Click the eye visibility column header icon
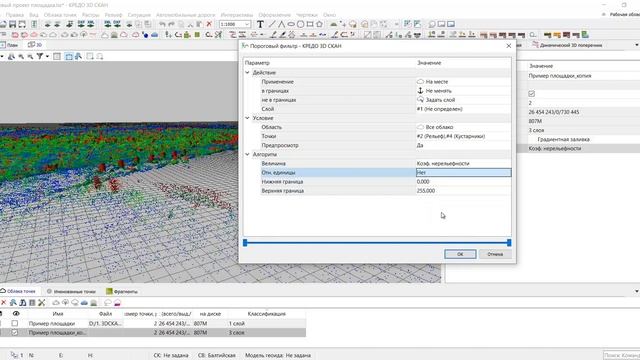Viewport: 640px width, 360px height. [x=16, y=313]
